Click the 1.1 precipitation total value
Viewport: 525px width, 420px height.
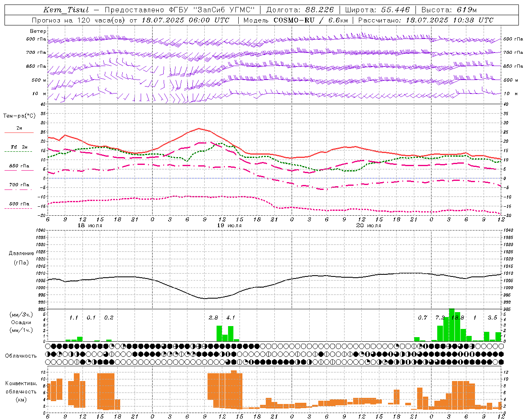tap(74, 318)
